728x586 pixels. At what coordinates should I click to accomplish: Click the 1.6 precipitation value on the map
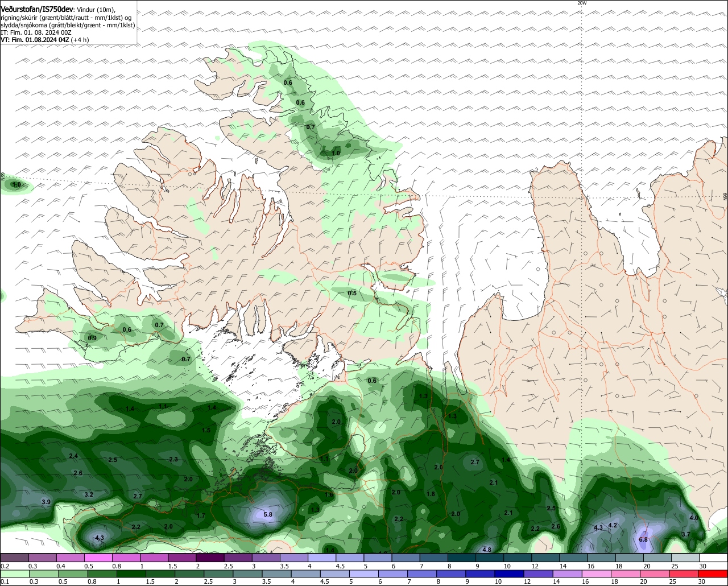click(x=329, y=495)
